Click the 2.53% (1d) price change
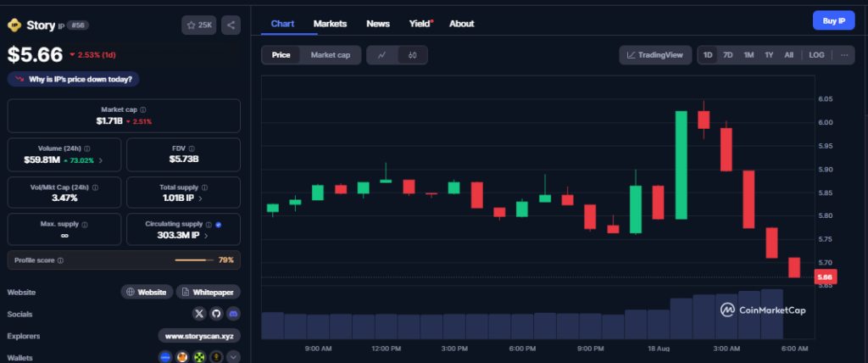 click(92, 55)
